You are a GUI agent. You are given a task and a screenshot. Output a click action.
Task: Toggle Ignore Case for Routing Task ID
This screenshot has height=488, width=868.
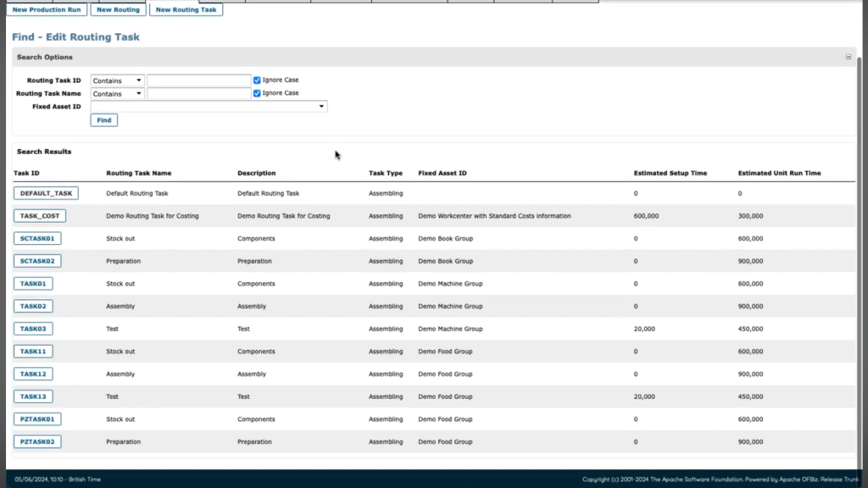click(x=257, y=80)
